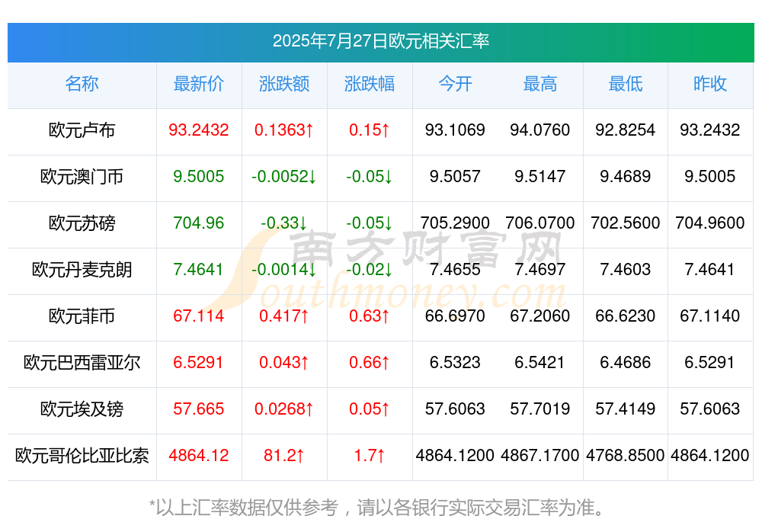Select latest price 67.114
Screen dimensions: 762x532
(199, 316)
